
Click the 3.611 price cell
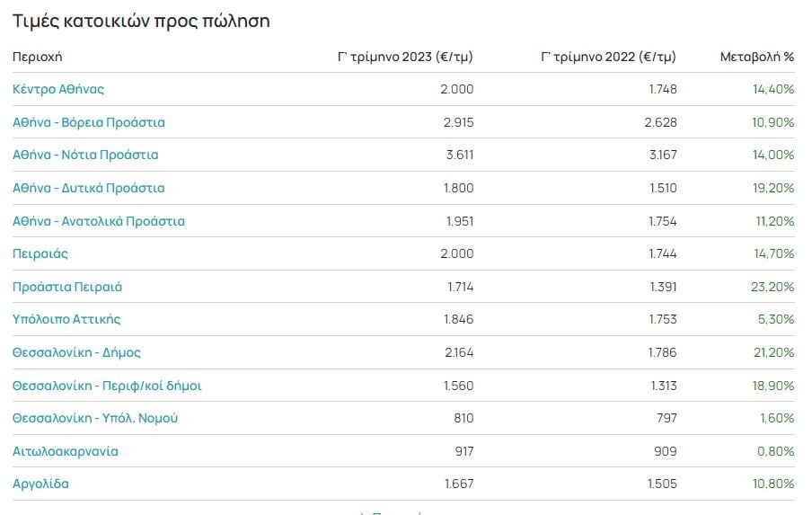(460, 155)
